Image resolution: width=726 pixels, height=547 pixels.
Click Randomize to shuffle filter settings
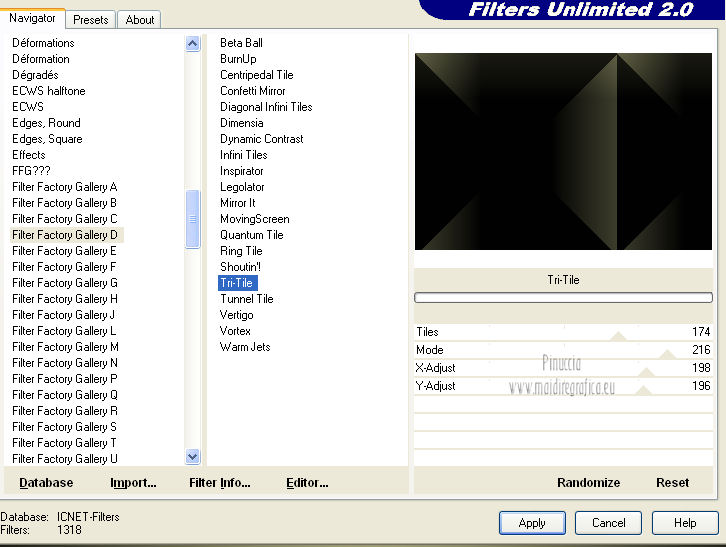pyautogui.click(x=588, y=483)
